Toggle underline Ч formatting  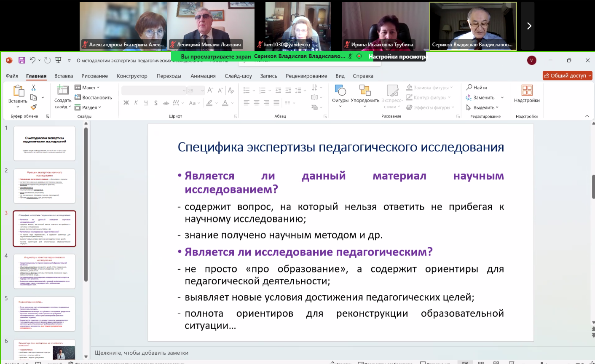[x=146, y=103]
